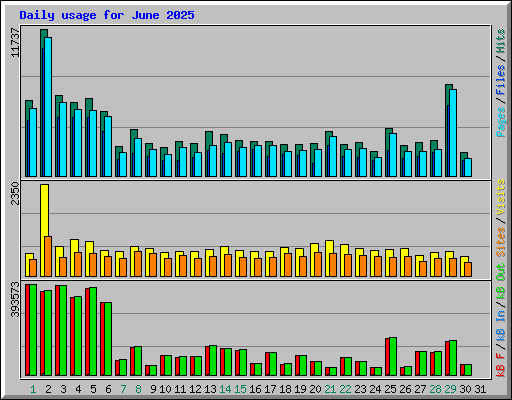Click the "kB F" legend label
Image resolution: width=512 pixels, height=400 pixels.
[x=500, y=365]
